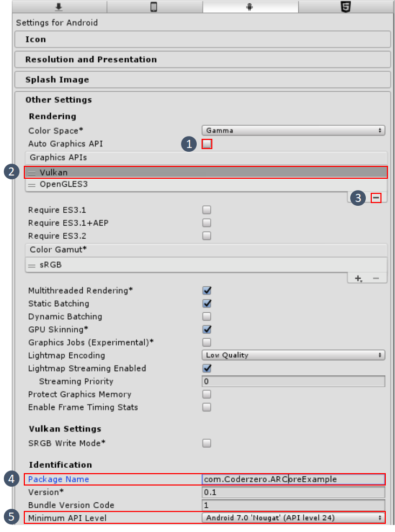Toggle Require ES3.1 option
Viewport: 395px width, 532px height.
(x=206, y=210)
